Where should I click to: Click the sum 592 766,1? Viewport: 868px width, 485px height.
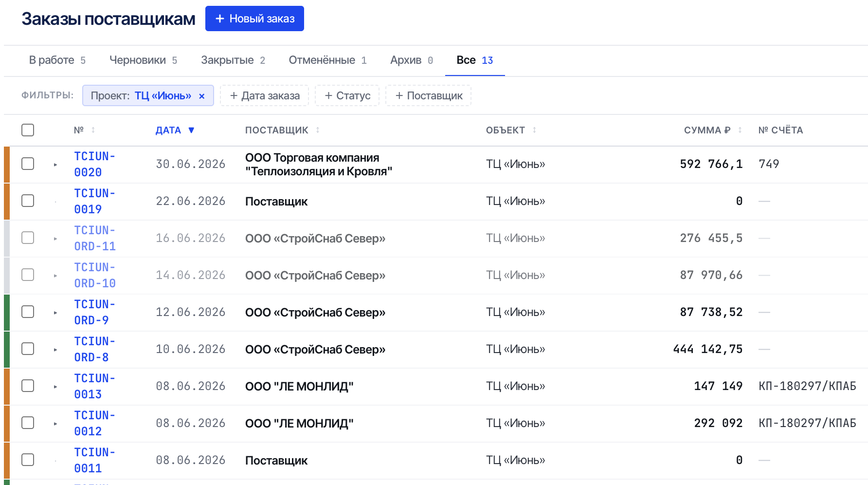[711, 164]
